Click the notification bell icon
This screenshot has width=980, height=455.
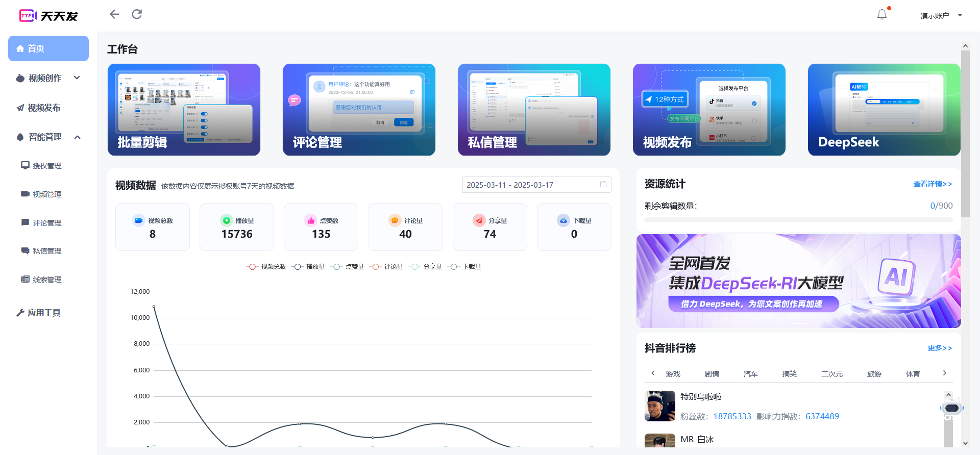(x=881, y=15)
